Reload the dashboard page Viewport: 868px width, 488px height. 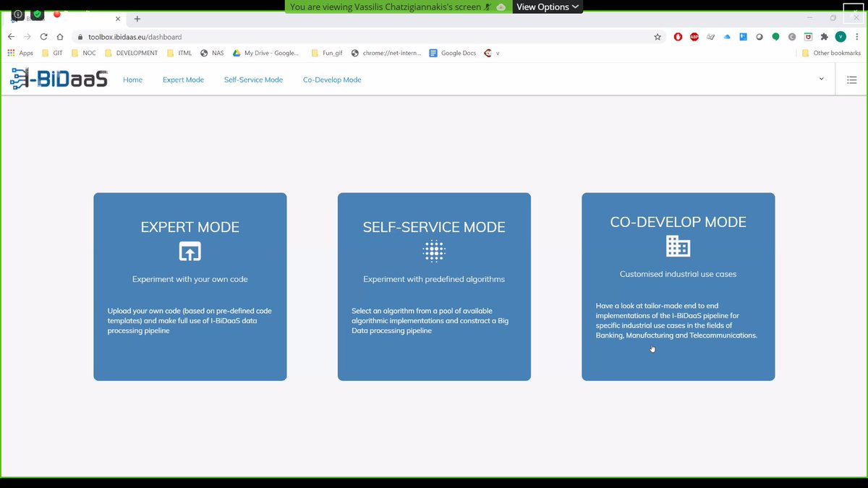(x=44, y=37)
